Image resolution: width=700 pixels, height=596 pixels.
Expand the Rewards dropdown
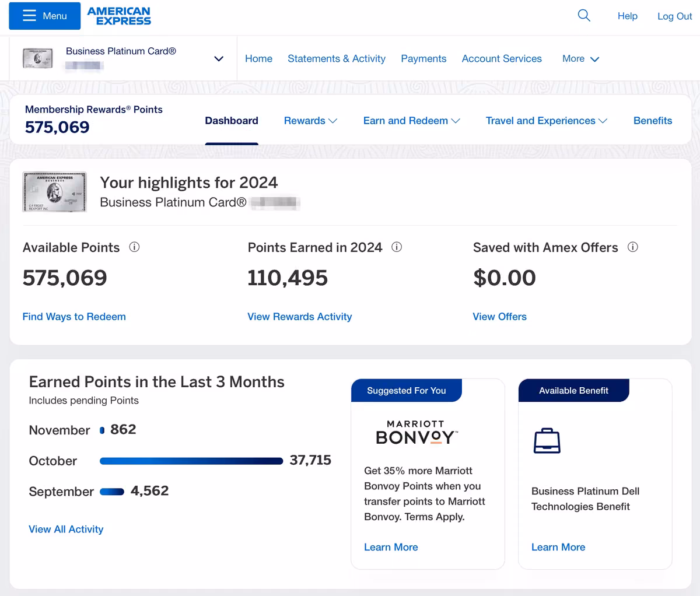point(310,121)
